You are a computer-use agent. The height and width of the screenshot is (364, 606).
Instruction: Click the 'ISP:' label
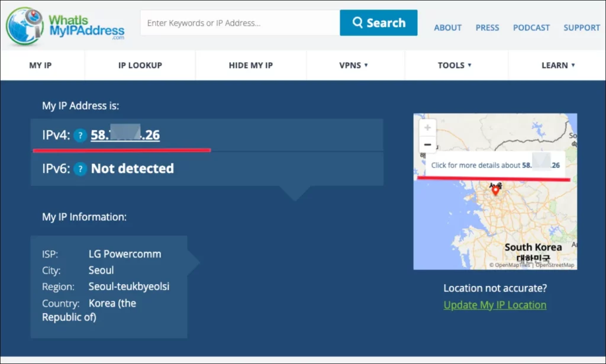50,255
